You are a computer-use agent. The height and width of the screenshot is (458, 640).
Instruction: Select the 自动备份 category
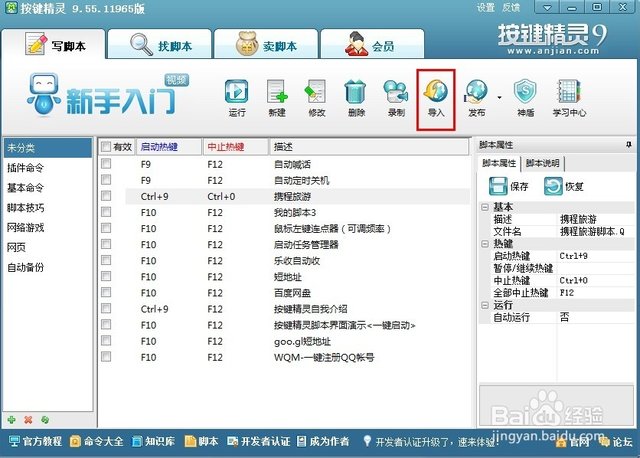point(47,267)
